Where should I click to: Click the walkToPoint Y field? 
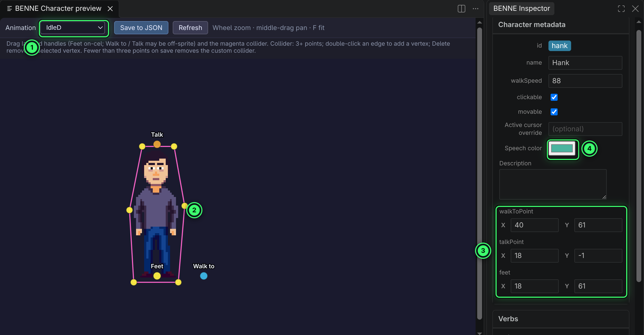[x=598, y=225]
